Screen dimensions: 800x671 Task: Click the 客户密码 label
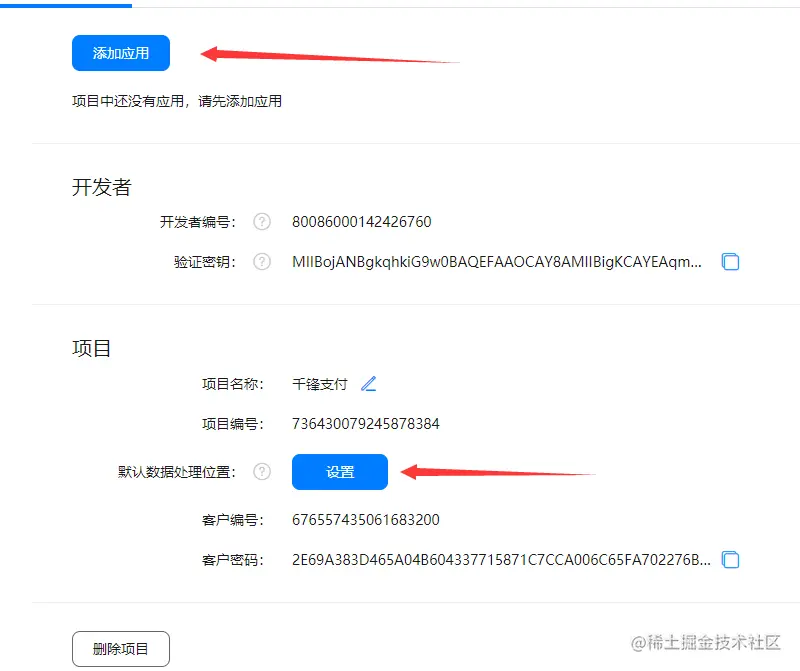pyautogui.click(x=233, y=560)
